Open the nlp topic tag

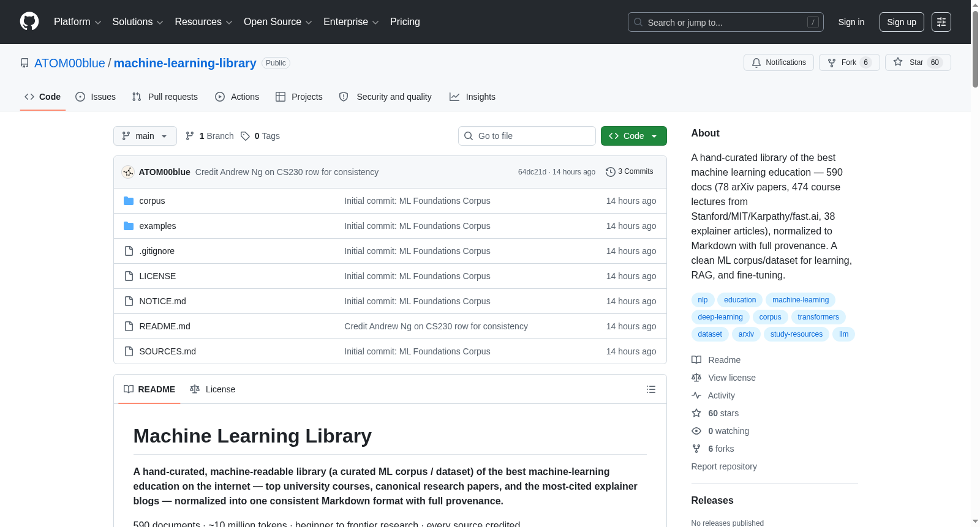703,300
